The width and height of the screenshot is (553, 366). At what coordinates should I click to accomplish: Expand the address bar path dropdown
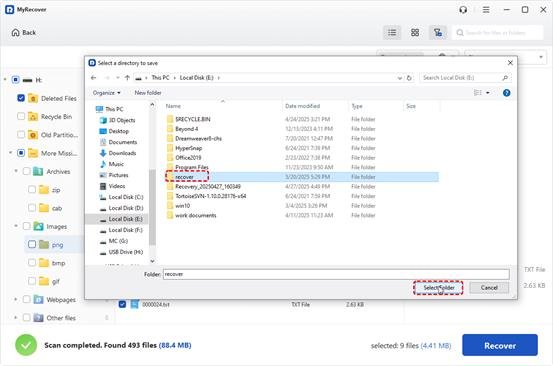400,78
